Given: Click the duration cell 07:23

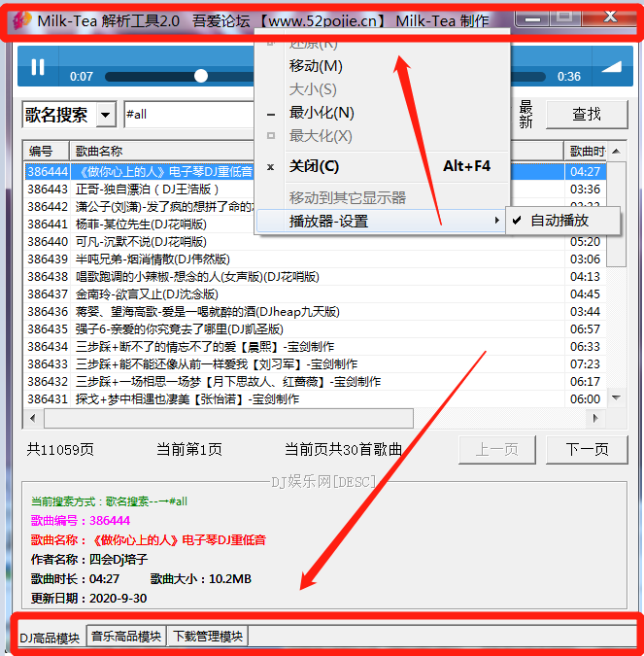Looking at the screenshot, I should click(585, 364).
